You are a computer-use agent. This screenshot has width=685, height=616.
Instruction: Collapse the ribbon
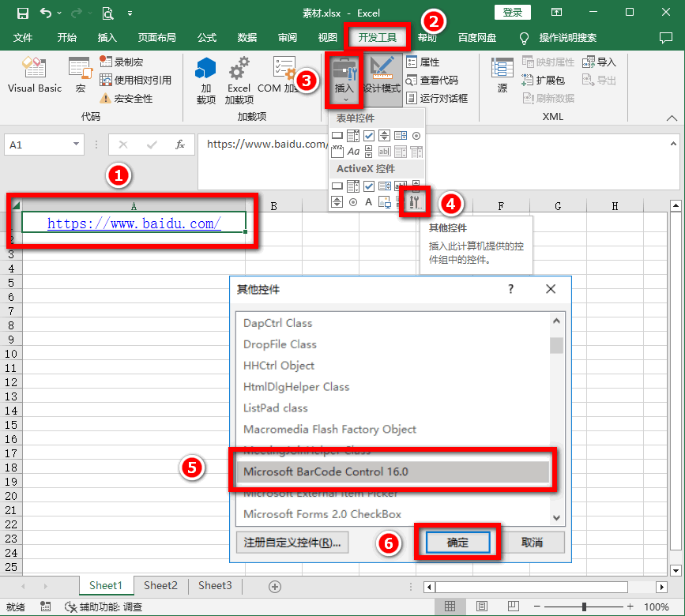672,118
